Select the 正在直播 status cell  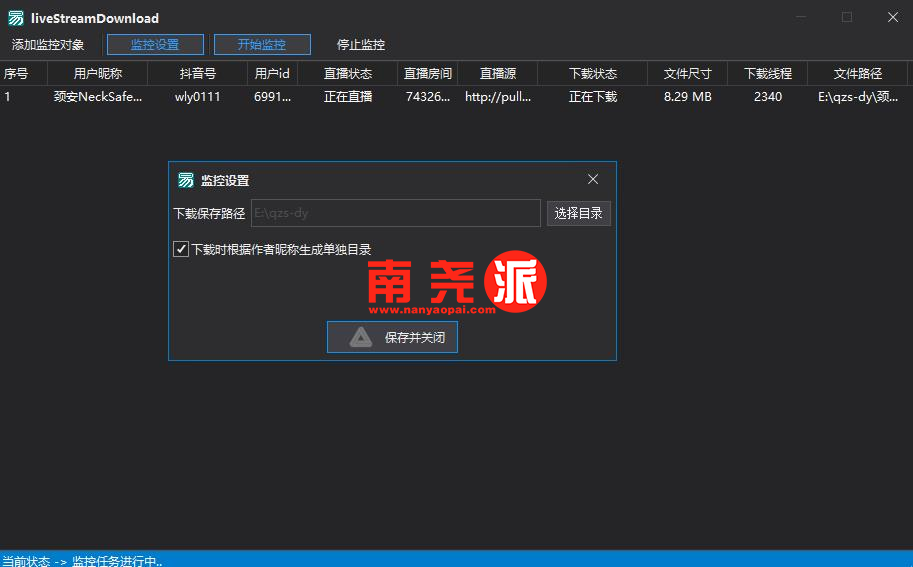pyautogui.click(x=348, y=97)
